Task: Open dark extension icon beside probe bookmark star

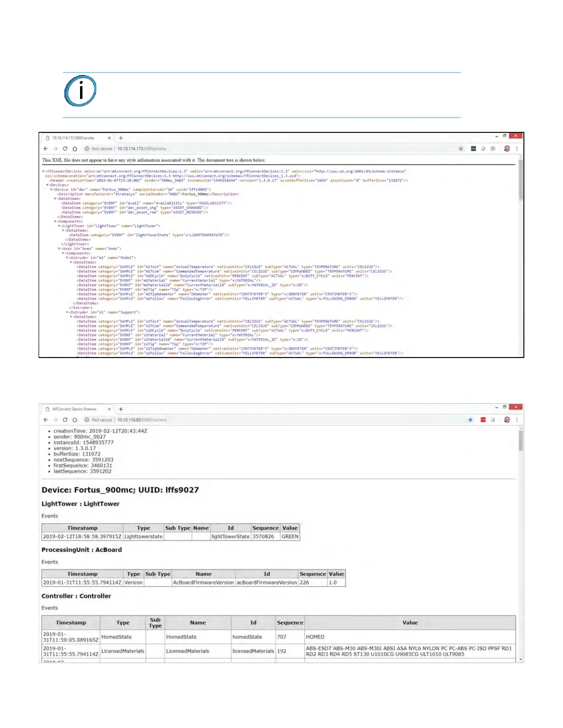Action: [x=473, y=149]
